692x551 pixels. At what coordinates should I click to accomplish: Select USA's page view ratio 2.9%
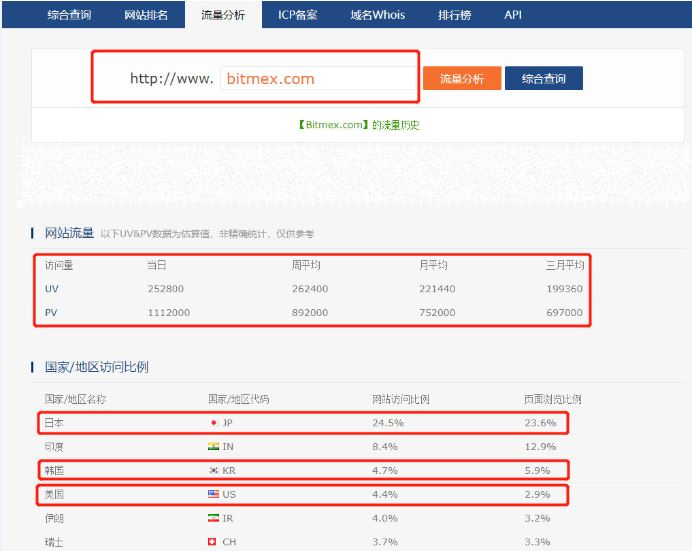coord(537,494)
